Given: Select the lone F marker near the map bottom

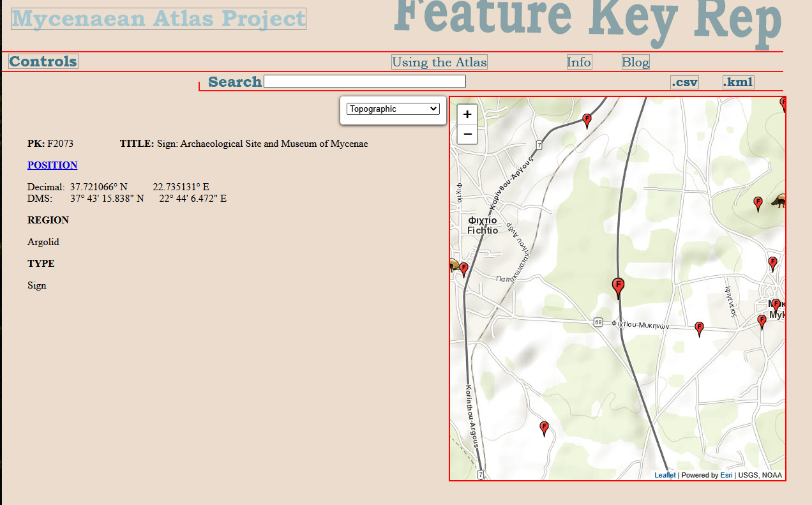Looking at the screenshot, I should tap(544, 428).
